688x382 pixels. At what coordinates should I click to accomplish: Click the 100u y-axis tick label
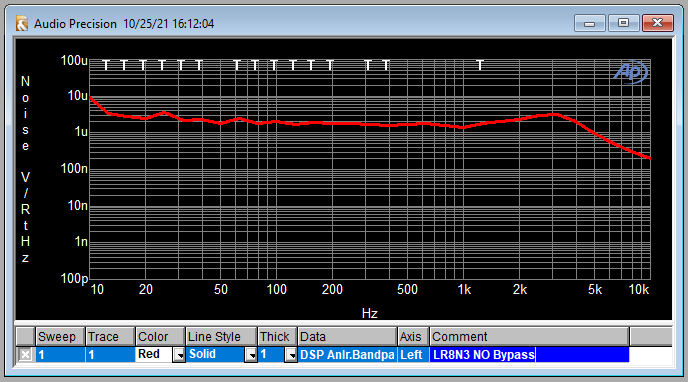click(x=74, y=60)
